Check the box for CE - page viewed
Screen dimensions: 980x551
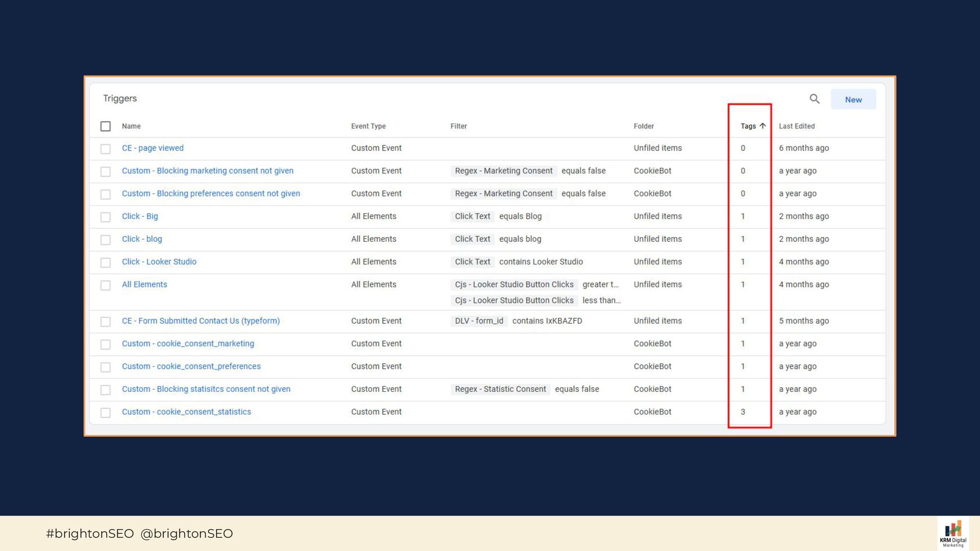click(x=106, y=149)
